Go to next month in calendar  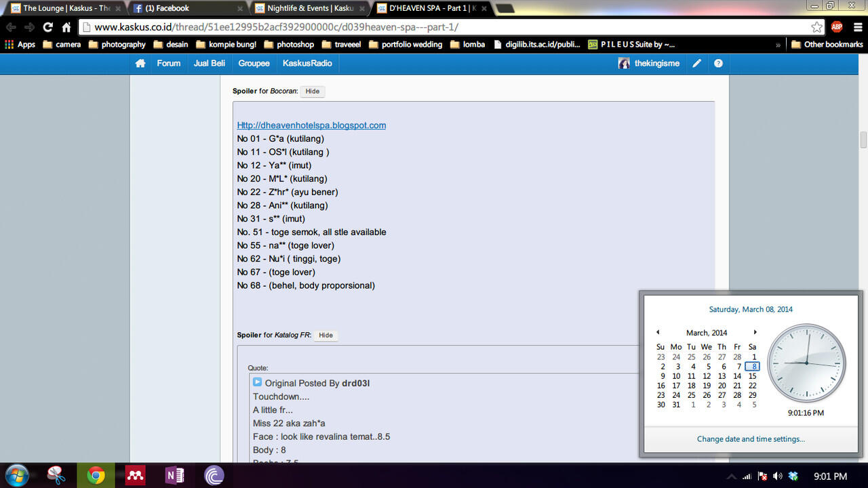point(755,332)
